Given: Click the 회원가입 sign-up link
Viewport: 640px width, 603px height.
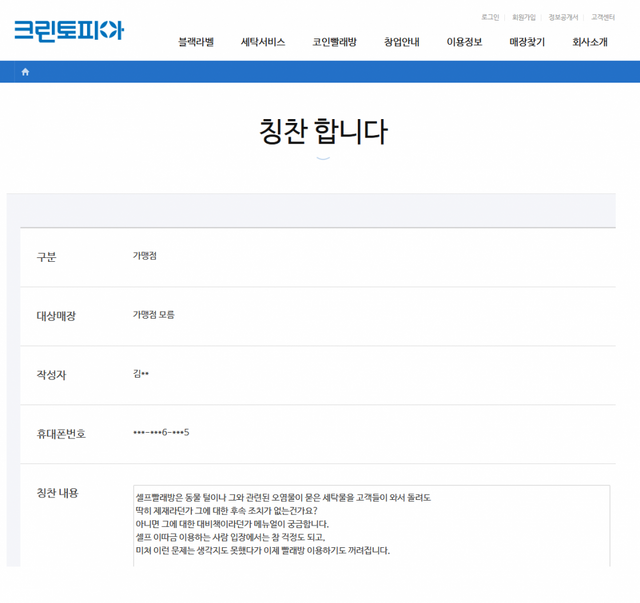Looking at the screenshot, I should pyautogui.click(x=524, y=17).
